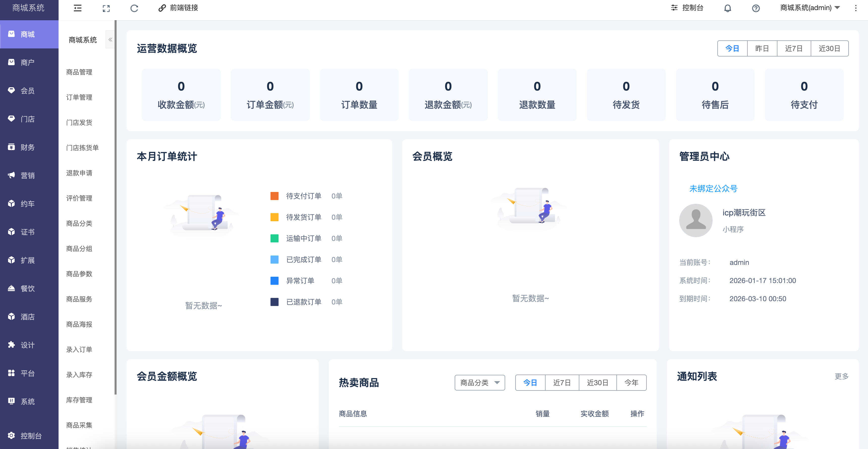Viewport: 868px width, 449px height.
Task: Select 今日 in 运营数据概览 time filter
Action: (x=732, y=48)
